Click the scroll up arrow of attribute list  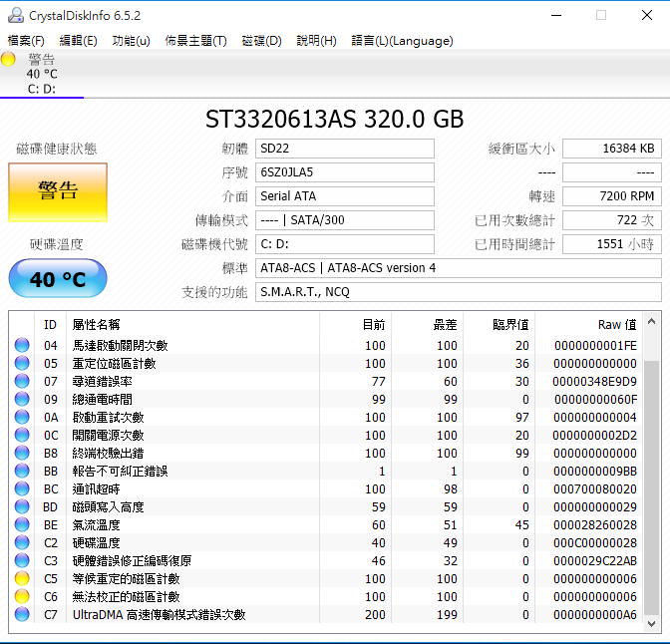(652, 321)
